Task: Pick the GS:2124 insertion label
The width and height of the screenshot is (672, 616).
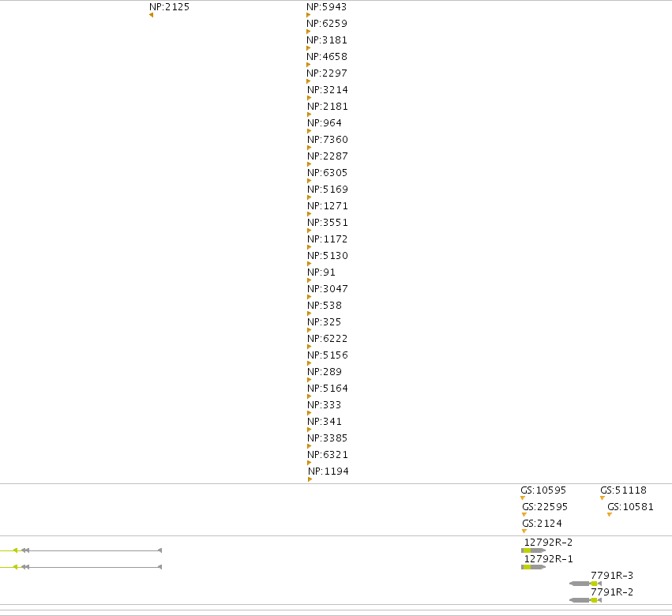Action: point(542,524)
